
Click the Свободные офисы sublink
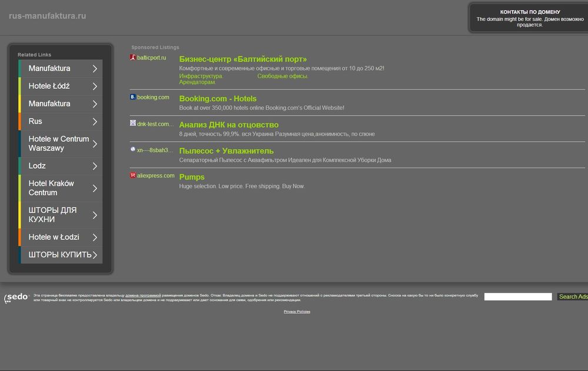(x=282, y=76)
